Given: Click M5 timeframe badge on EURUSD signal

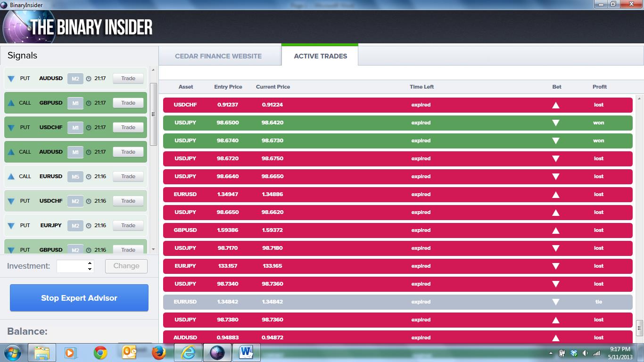Looking at the screenshot, I should pyautogui.click(x=75, y=177).
